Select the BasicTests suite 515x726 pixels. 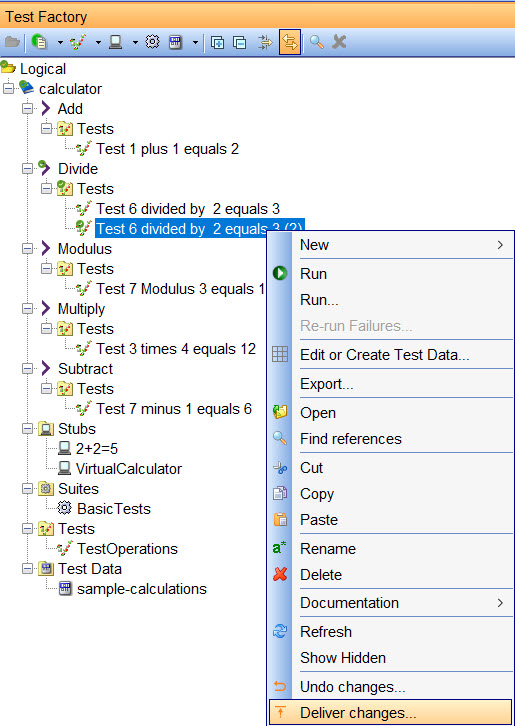pos(114,508)
